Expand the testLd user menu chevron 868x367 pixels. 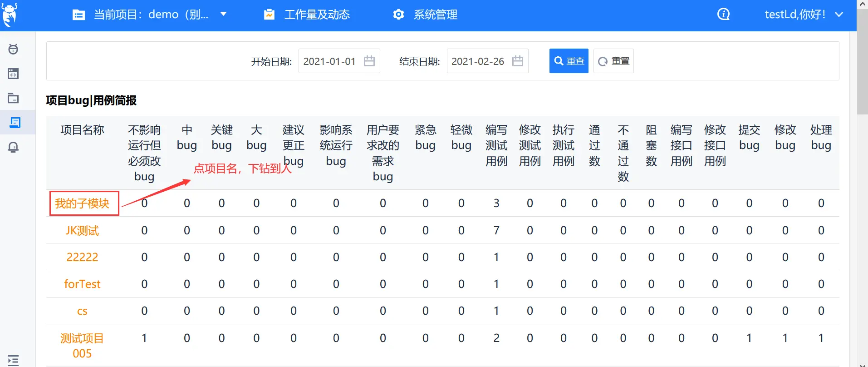(x=839, y=15)
